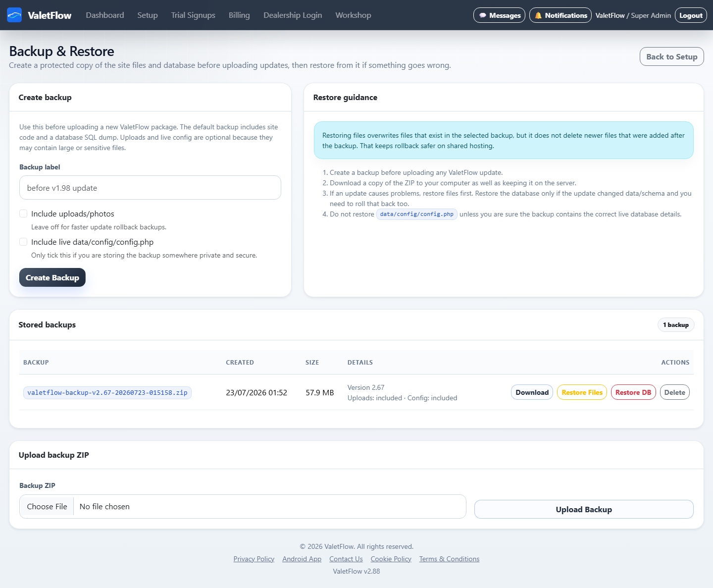713x588 pixels.
Task: Click Restore Files for the backup
Action: coord(582,392)
